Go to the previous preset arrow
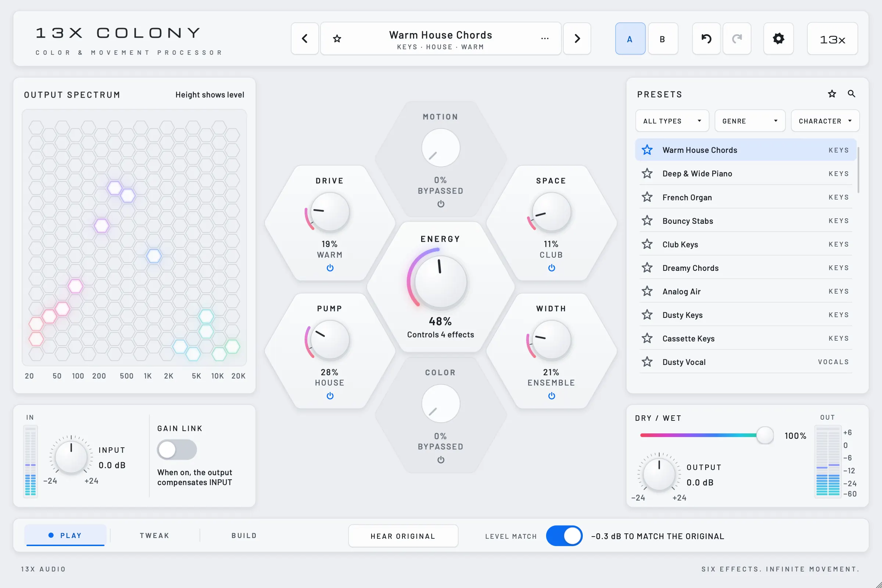Screen dimensions: 882x588 (305, 39)
